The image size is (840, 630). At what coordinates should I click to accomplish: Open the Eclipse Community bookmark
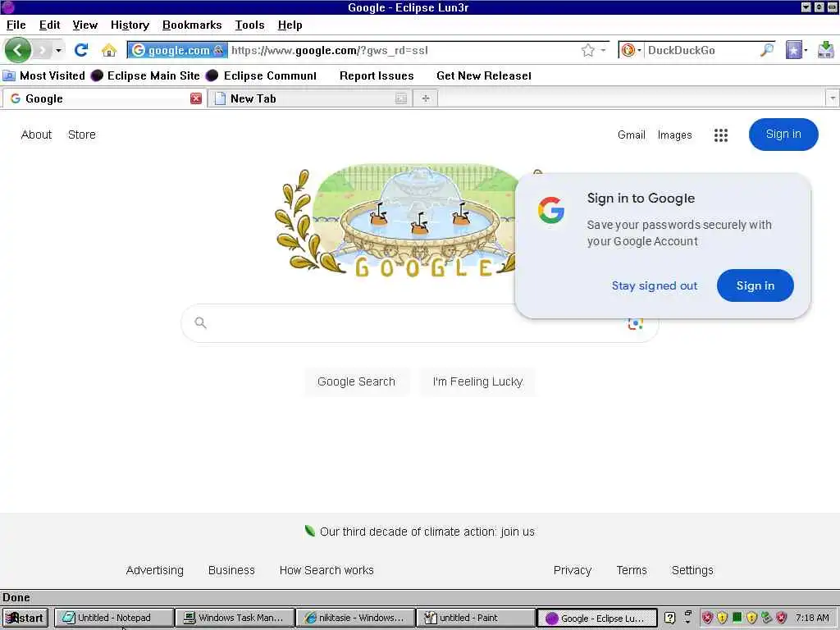(x=262, y=75)
